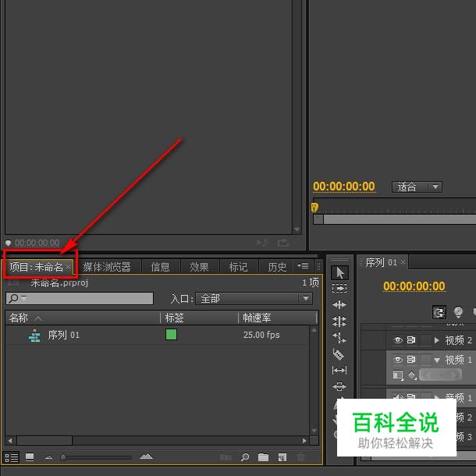Open the search filter magnifier dropdown
Image resolution: width=476 pixels, height=476 pixels.
tap(18, 298)
